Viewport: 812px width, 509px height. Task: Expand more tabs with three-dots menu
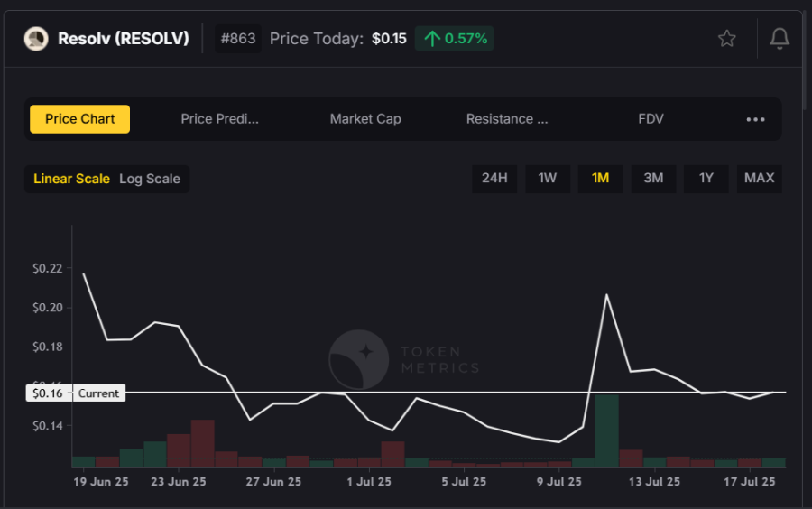755,119
